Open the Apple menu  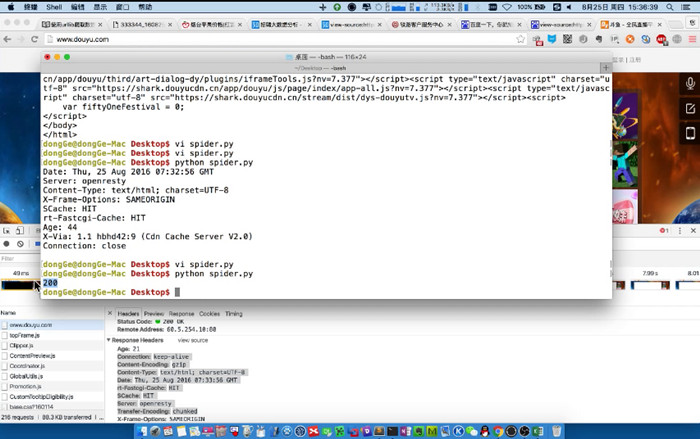tap(11, 7)
